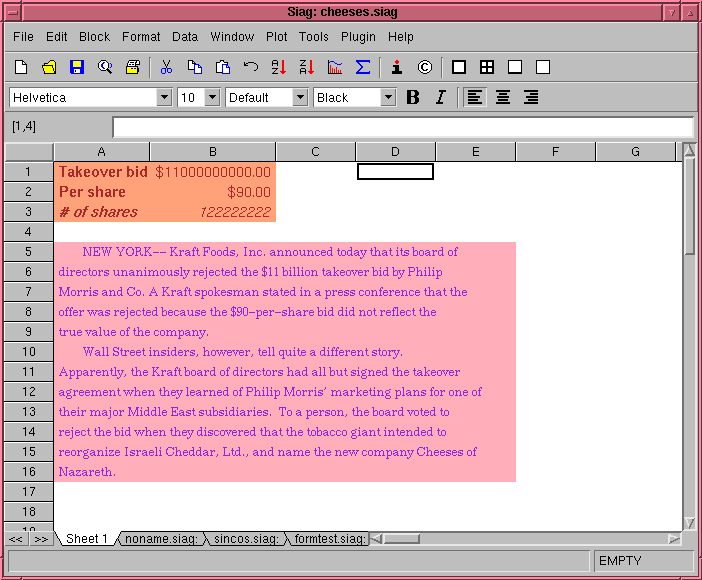Open the window menu in title bar
The height and width of the screenshot is (580, 702).
click(13, 12)
